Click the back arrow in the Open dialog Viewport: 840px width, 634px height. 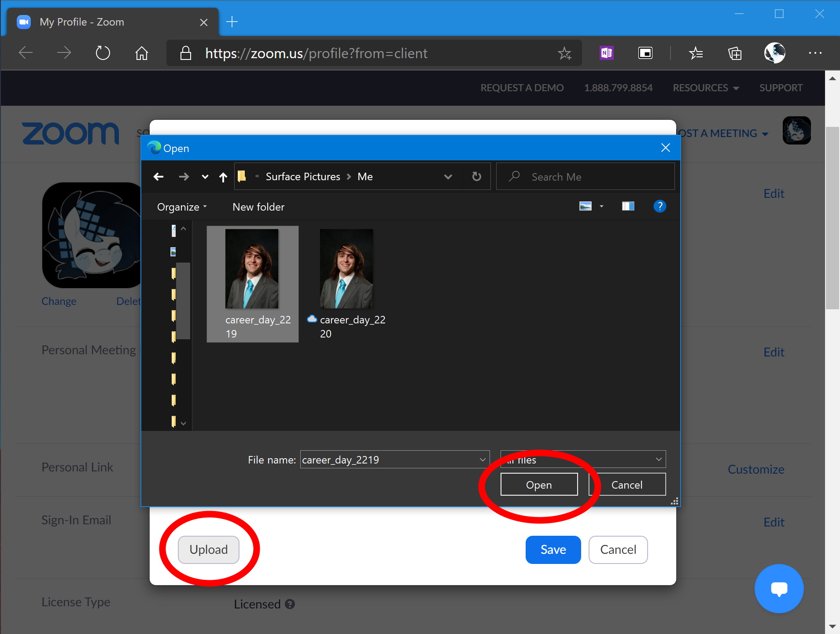pos(158,176)
